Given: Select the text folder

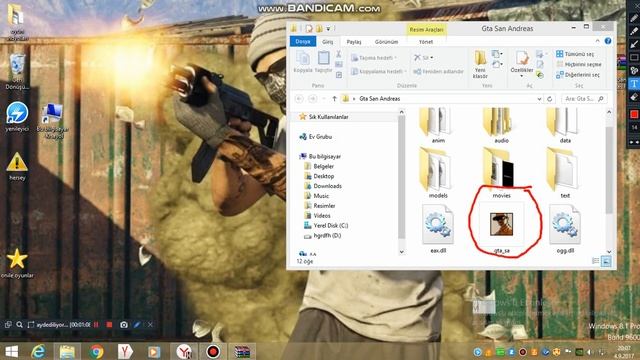Looking at the screenshot, I should (x=565, y=173).
